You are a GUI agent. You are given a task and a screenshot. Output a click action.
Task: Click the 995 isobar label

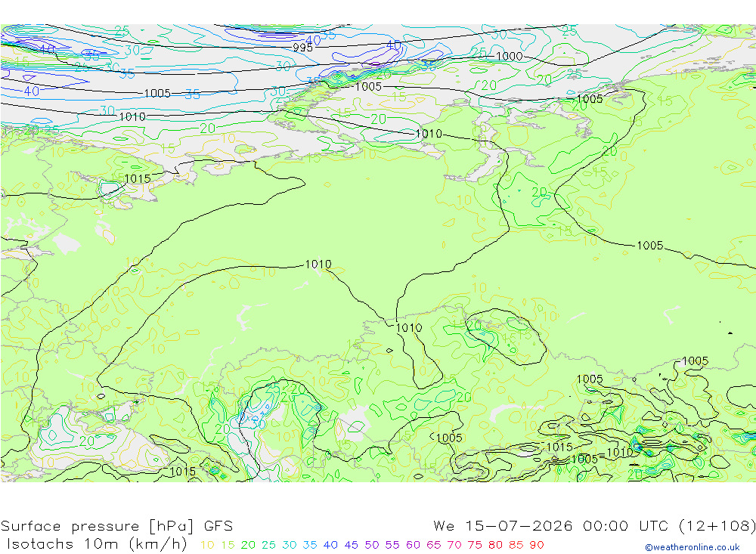pyautogui.click(x=303, y=48)
